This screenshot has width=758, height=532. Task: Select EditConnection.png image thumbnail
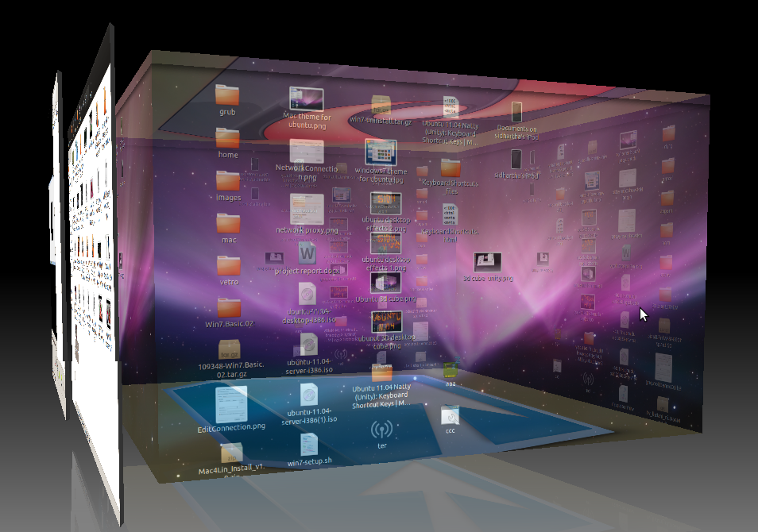click(x=231, y=404)
